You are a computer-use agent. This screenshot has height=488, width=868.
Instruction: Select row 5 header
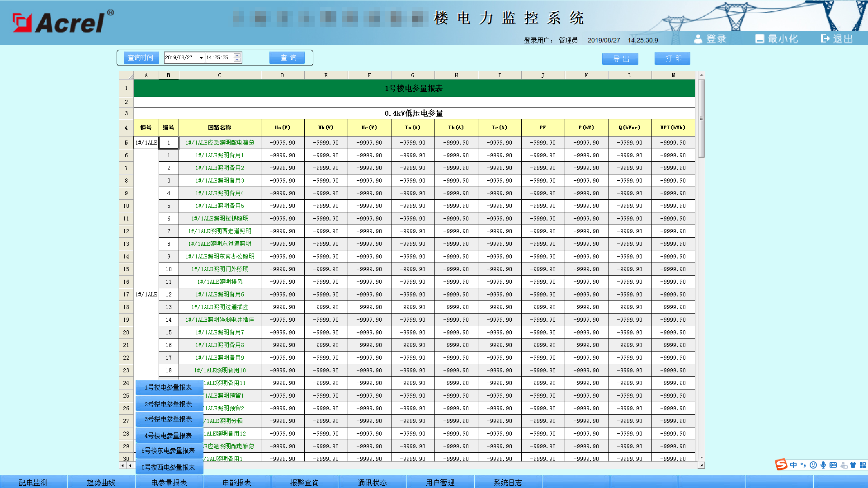126,143
